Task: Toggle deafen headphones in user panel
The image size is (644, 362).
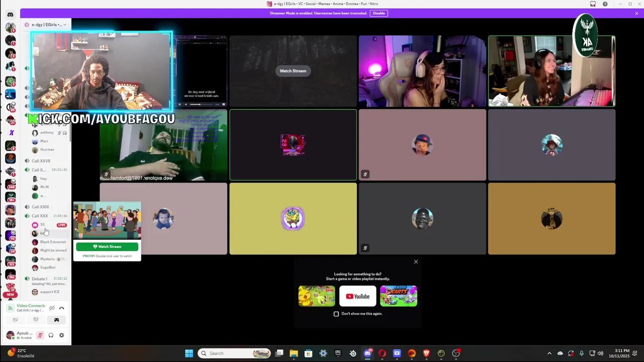Action: point(51,335)
